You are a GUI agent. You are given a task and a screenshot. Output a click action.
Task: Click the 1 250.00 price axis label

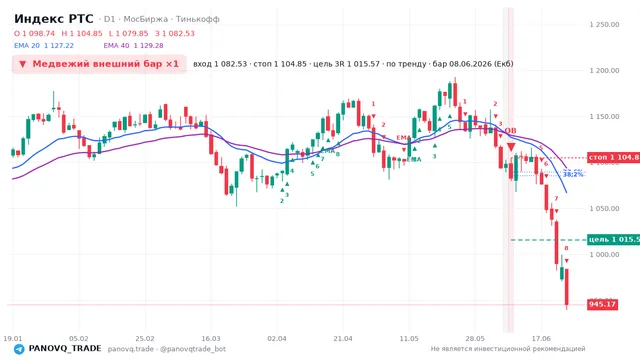(604, 24)
